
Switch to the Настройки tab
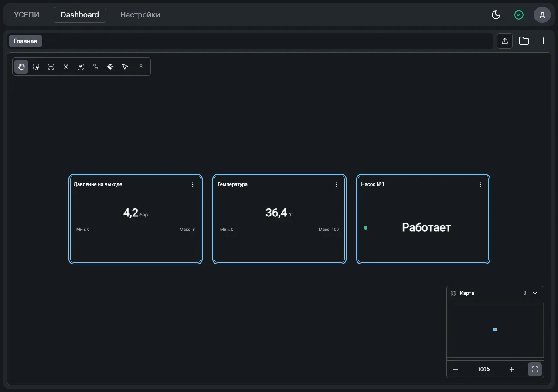(140, 15)
